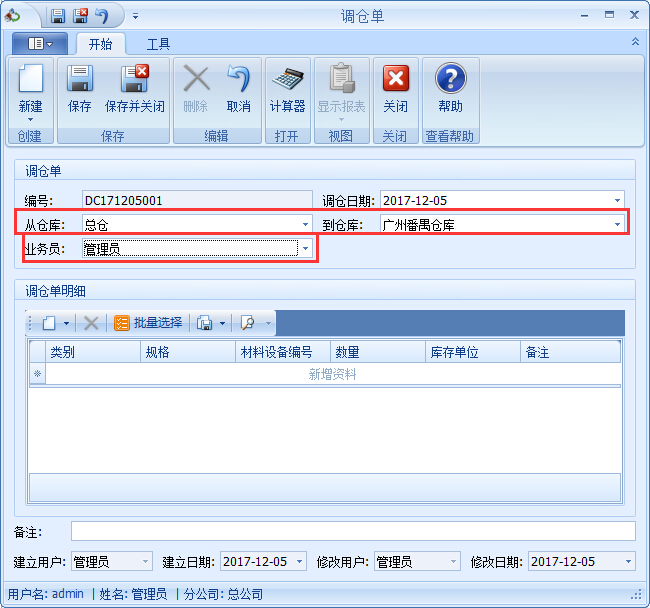The width and height of the screenshot is (650, 608).
Task: Click the red 关闭 (Close) ribbon icon
Action: [395, 89]
